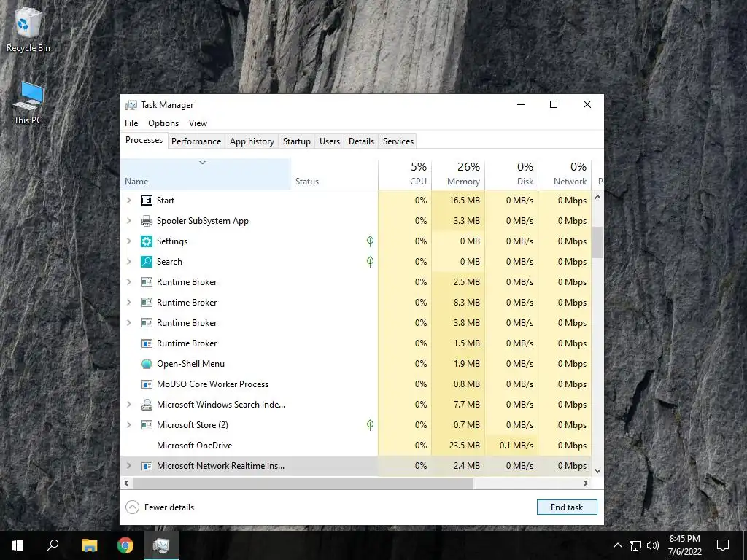Click the scroll right arrow of process list
The height and width of the screenshot is (560, 747).
point(586,483)
